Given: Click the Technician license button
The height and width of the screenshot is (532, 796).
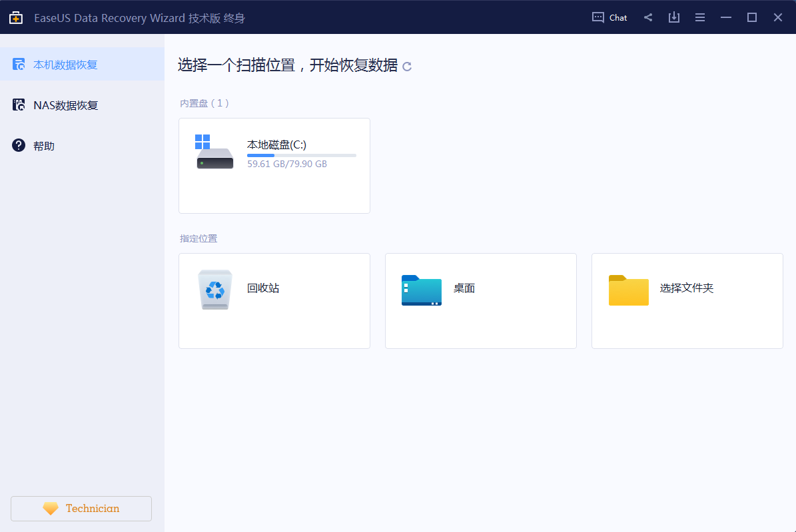Looking at the screenshot, I should pyautogui.click(x=81, y=509).
